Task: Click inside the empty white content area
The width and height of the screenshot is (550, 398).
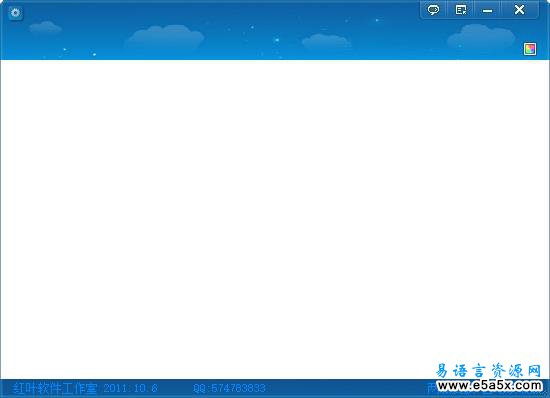Action: tap(275, 219)
